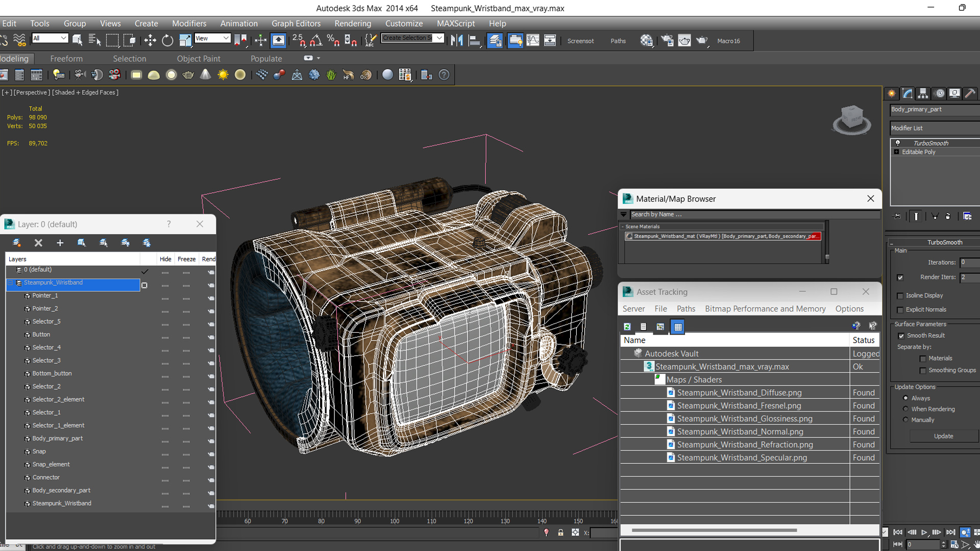The image size is (980, 551).
Task: Click the Rectangular Selection Region icon
Action: [112, 40]
